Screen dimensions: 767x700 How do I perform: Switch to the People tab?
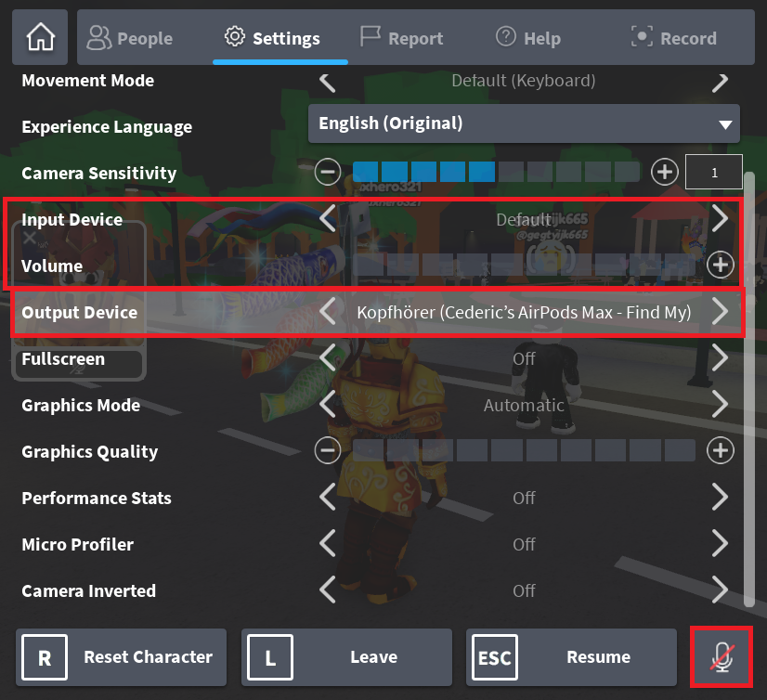tap(130, 38)
